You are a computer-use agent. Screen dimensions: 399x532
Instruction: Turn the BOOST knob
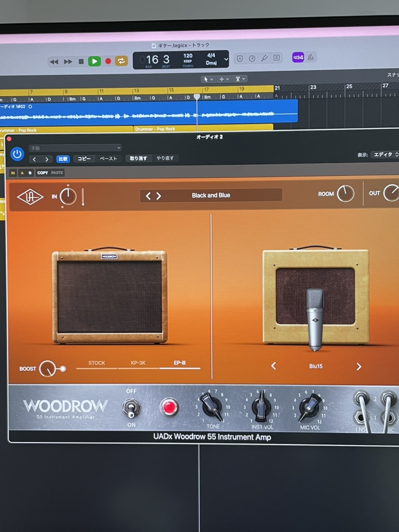[x=47, y=369]
